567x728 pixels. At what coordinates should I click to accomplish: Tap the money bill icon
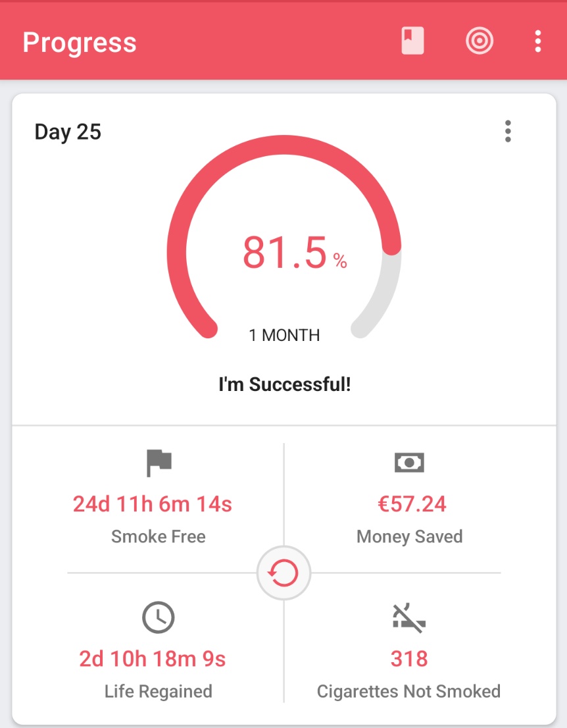(409, 463)
